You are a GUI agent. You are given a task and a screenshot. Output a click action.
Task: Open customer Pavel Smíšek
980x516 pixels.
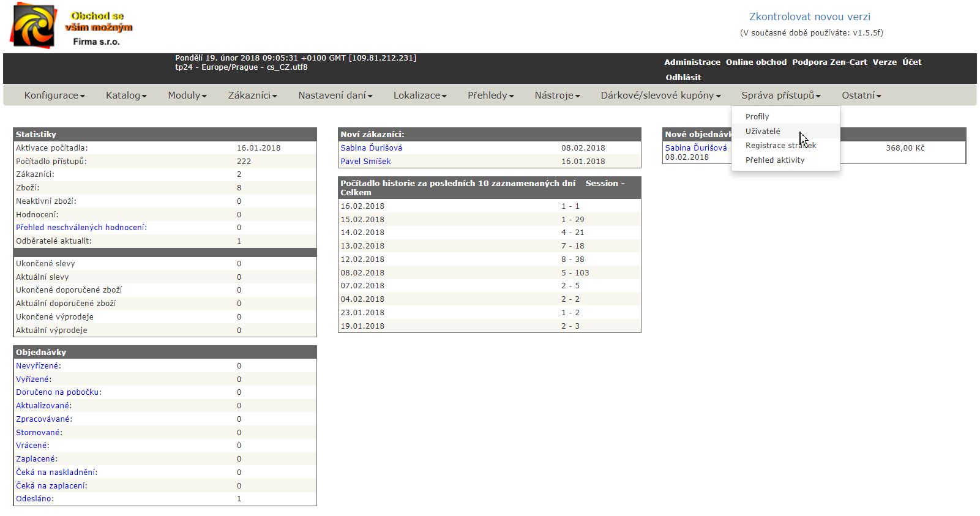(365, 161)
